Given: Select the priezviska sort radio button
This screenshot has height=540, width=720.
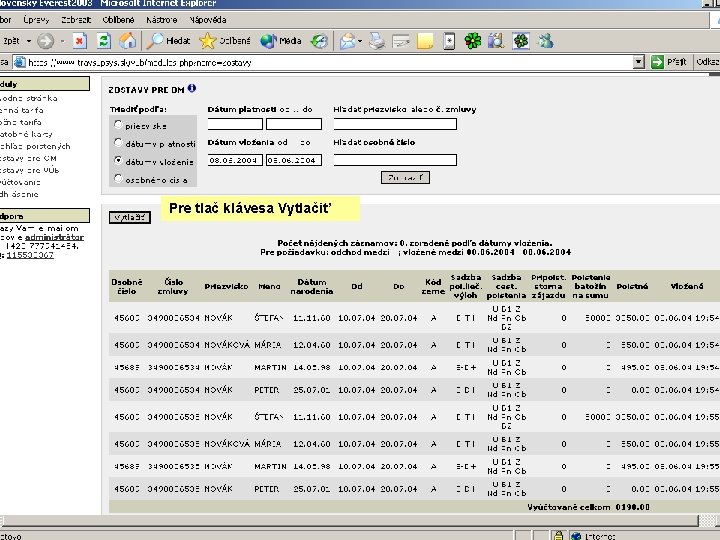Looking at the screenshot, I should click(118, 124).
